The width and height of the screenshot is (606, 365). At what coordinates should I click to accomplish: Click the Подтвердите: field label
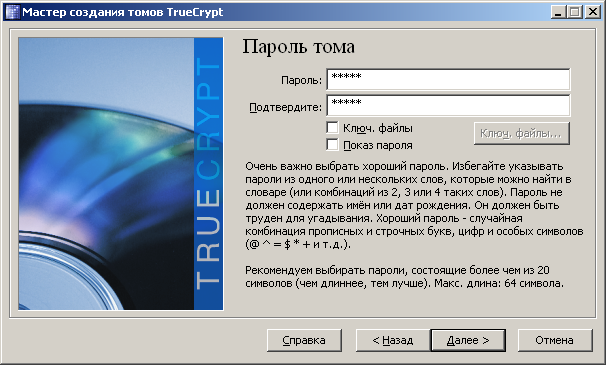click(x=285, y=107)
